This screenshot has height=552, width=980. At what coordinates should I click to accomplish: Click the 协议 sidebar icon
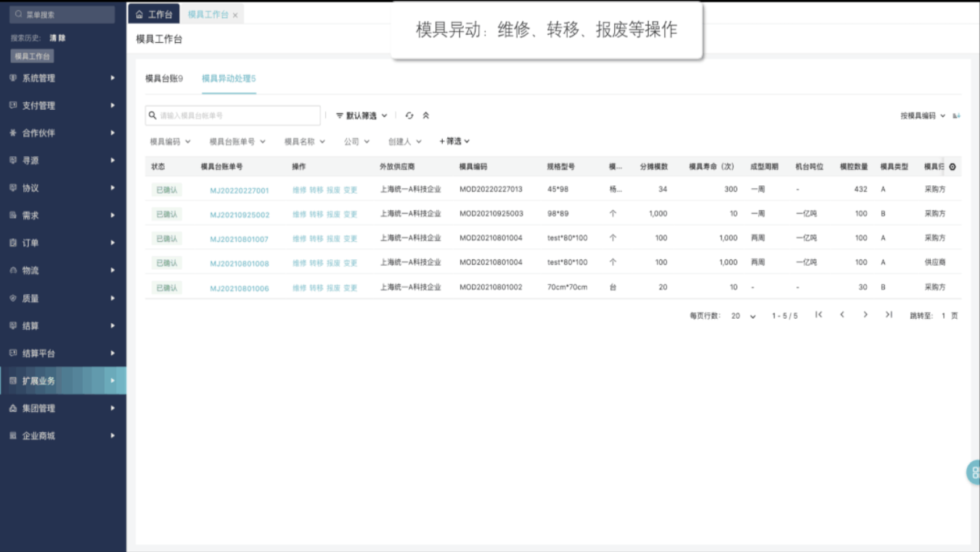(13, 187)
